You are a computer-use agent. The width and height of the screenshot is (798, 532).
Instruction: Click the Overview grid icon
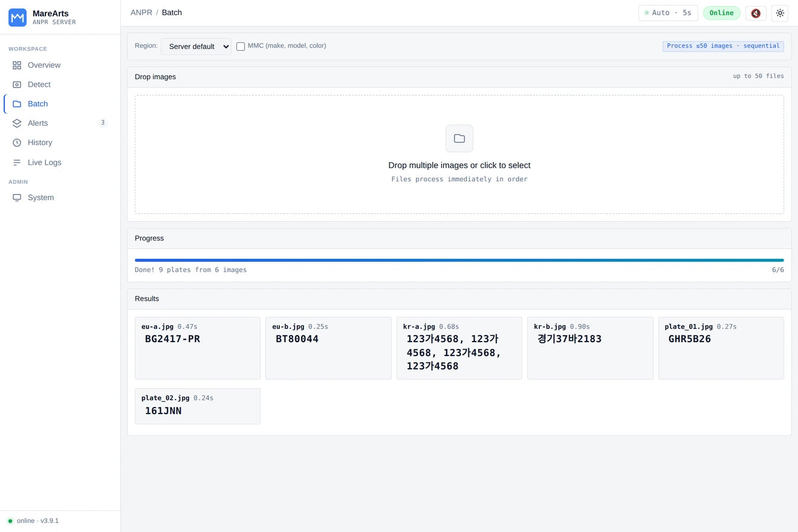pos(17,65)
